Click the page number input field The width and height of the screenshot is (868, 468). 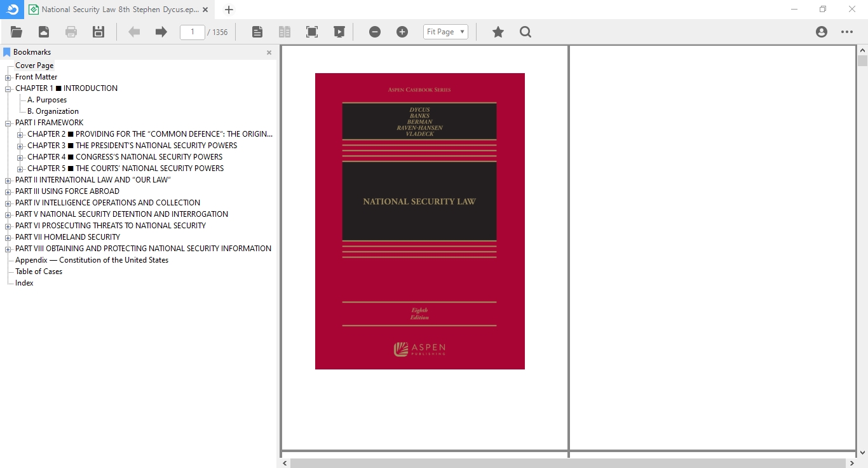[x=193, y=32]
